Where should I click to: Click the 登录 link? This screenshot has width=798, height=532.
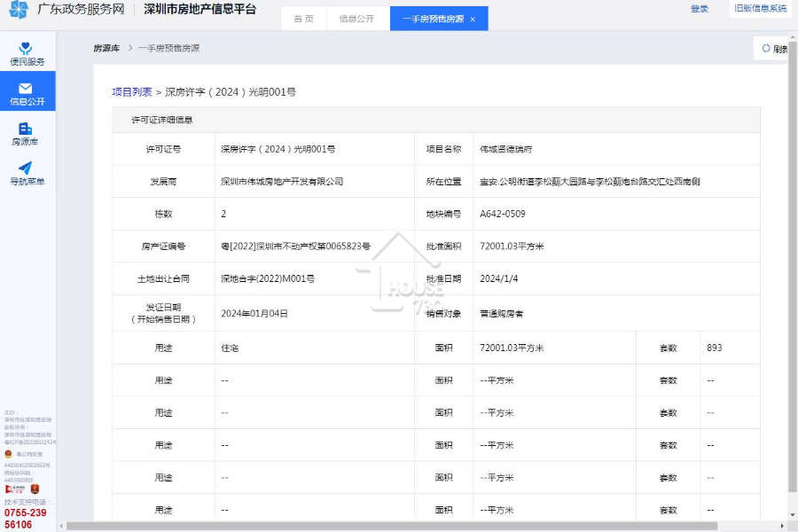tap(700, 9)
